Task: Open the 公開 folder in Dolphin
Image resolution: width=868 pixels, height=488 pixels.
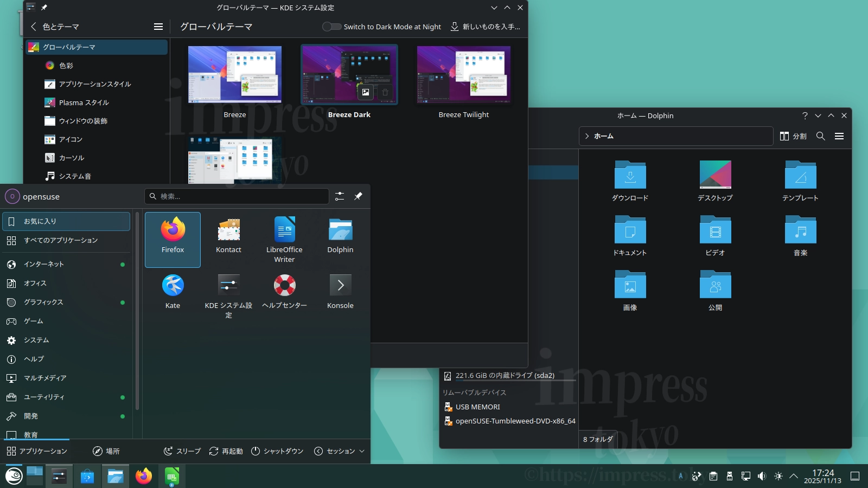Action: (x=715, y=291)
